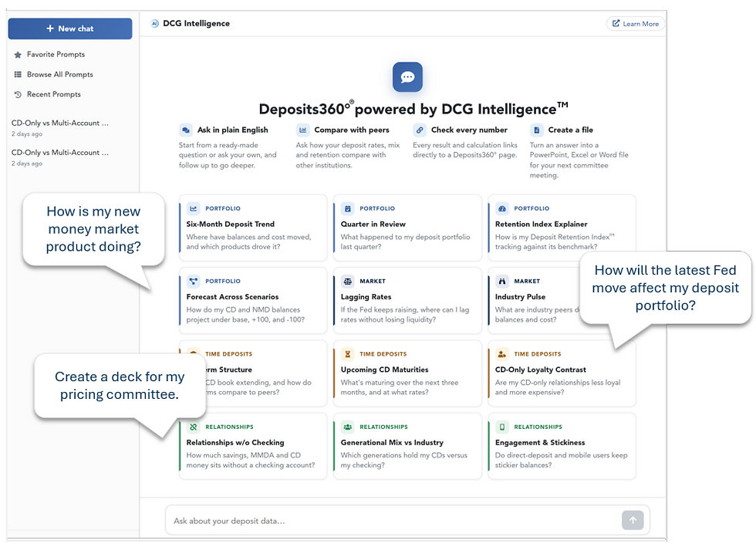Open the Learn More link
Viewport: 756px width, 547px height.
[x=636, y=24]
